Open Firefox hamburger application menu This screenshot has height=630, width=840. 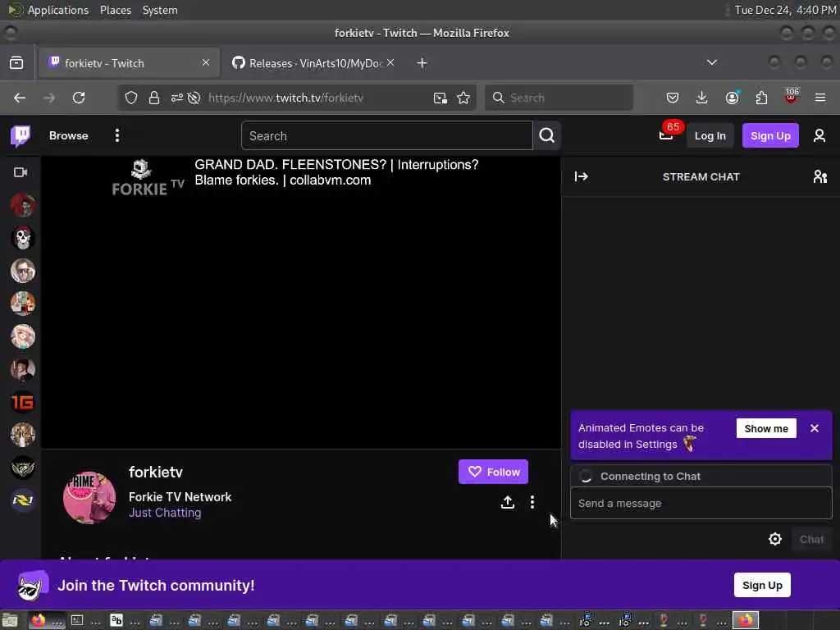(820, 98)
